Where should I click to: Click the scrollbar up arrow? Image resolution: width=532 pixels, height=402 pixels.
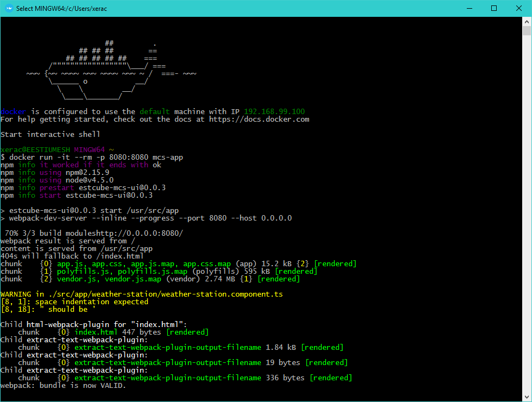click(x=527, y=21)
